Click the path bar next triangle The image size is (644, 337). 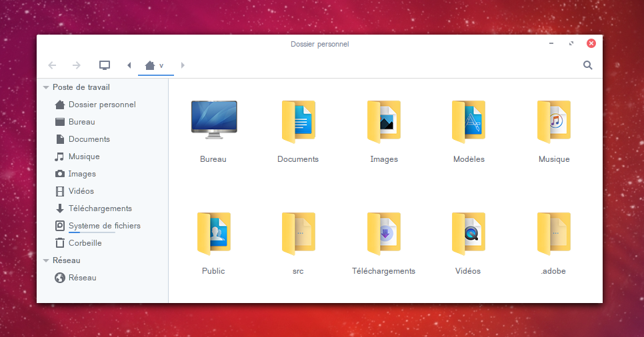(183, 65)
